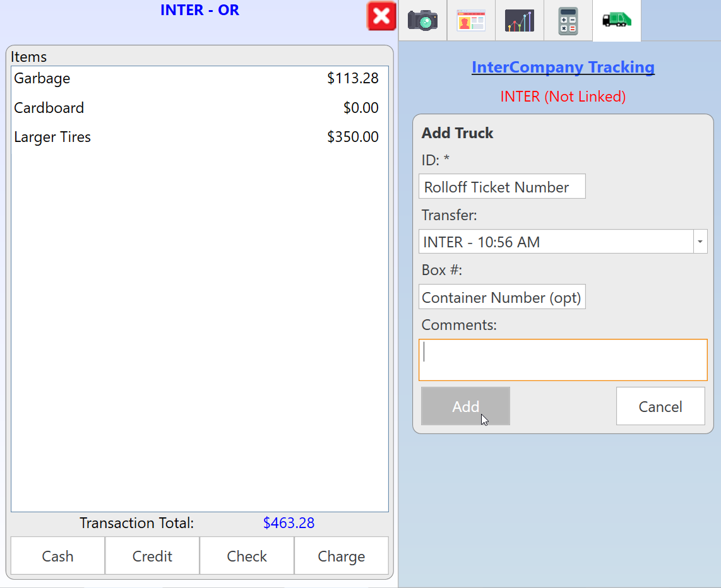Viewport: 721px width, 588px height.
Task: Select the green garbage truck tab icon
Action: click(x=616, y=20)
